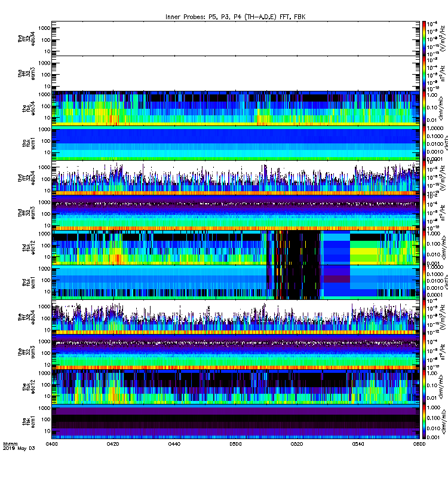Click inside the thd fff edc34 spectrogram
The width and height of the screenshot is (448, 478).
pyautogui.click(x=235, y=177)
